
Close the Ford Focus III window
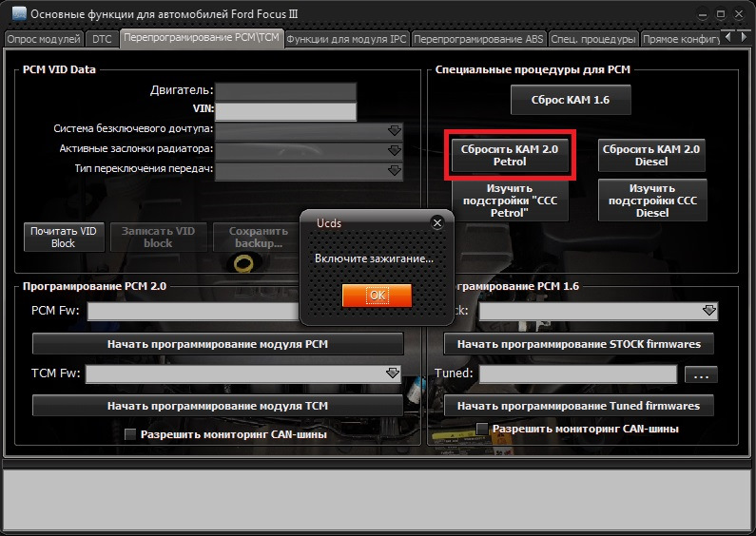tap(739, 14)
